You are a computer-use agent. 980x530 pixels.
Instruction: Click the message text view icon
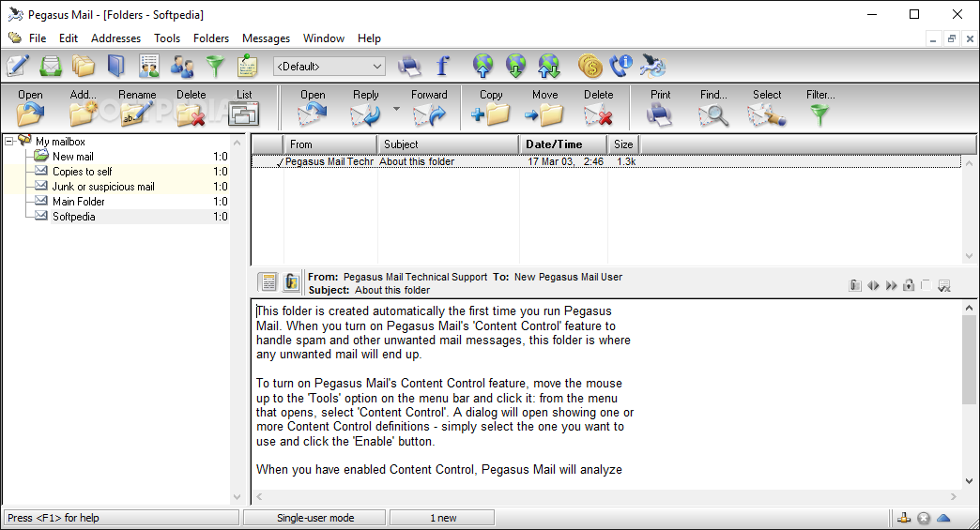coord(268,282)
